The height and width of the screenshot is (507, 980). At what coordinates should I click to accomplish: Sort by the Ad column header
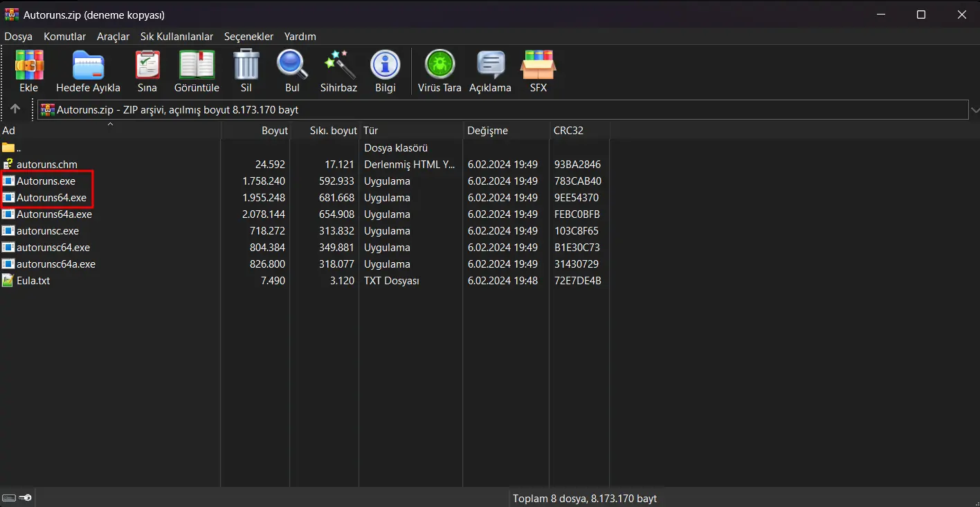tap(110, 131)
